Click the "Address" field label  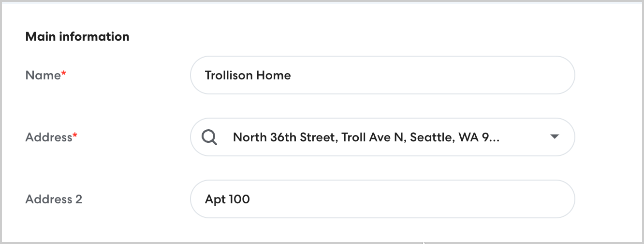48,137
